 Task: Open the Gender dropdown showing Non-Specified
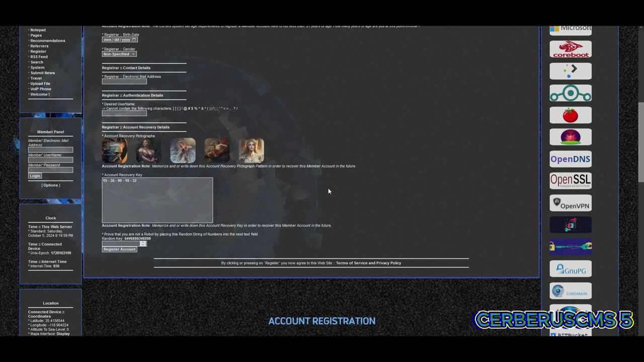pos(119,54)
